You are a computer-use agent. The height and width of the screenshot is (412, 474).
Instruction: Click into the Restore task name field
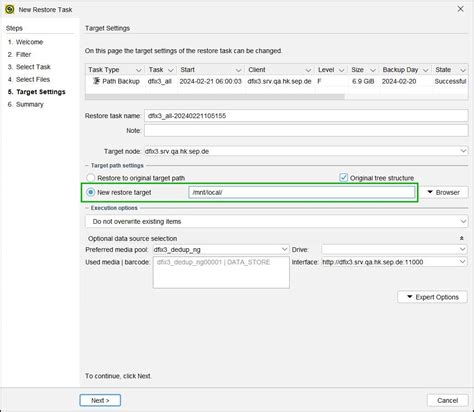(x=306, y=116)
